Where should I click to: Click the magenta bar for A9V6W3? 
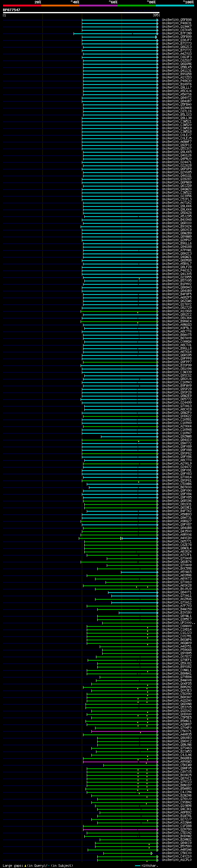[121, 761]
